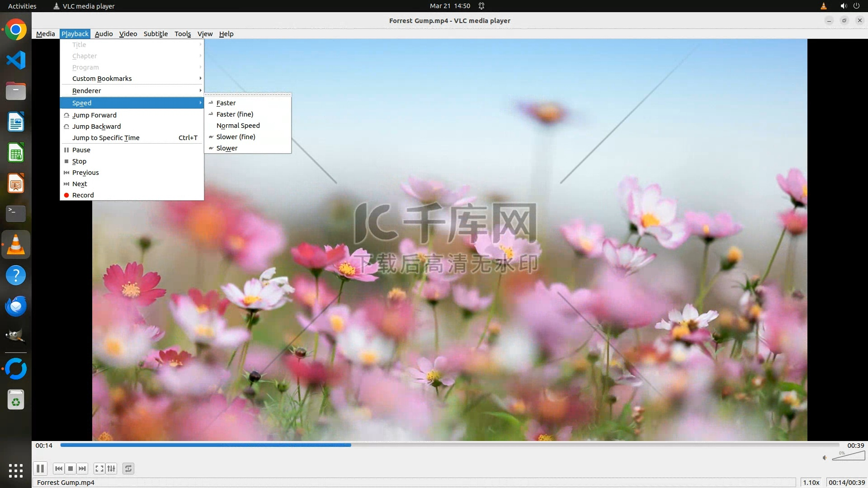The width and height of the screenshot is (868, 488).
Task: Open the Speed submenu entry
Action: pyautogui.click(x=82, y=103)
